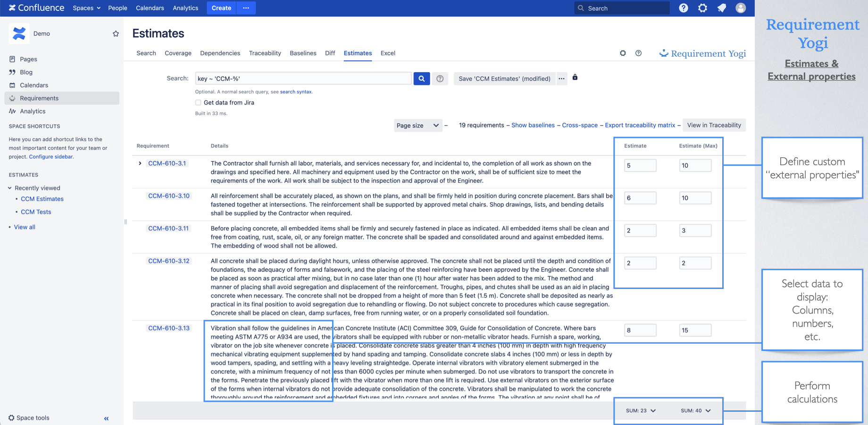The image size is (868, 425).
Task: Click the View in Traceability button
Action: pyautogui.click(x=714, y=125)
